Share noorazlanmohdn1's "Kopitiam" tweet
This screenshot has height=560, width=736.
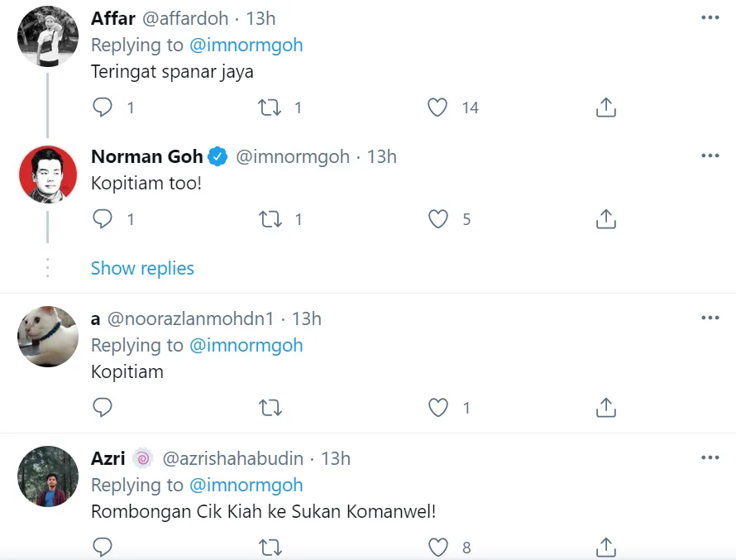(x=605, y=407)
